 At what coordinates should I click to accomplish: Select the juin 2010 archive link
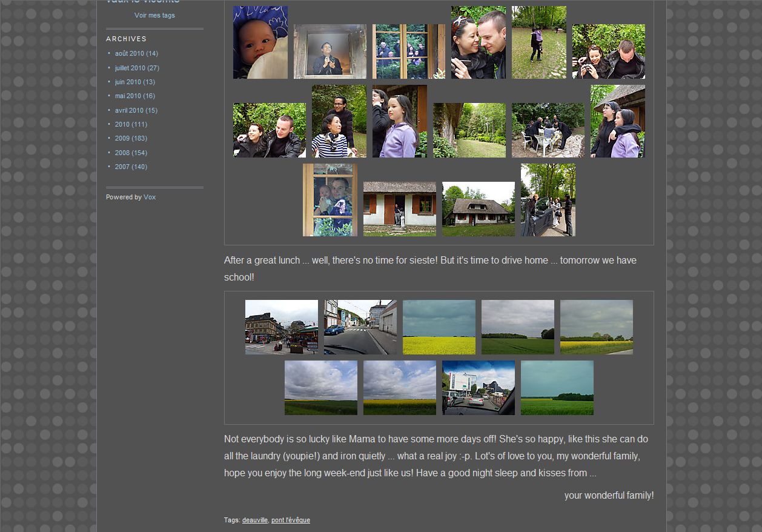coord(128,82)
